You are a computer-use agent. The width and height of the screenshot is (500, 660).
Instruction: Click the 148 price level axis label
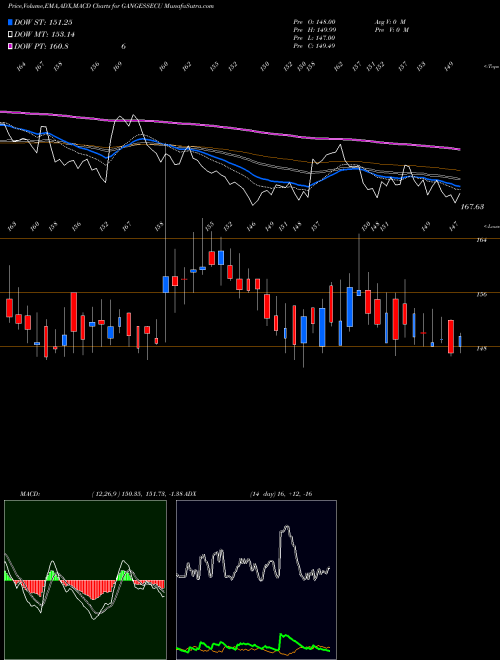(481, 349)
